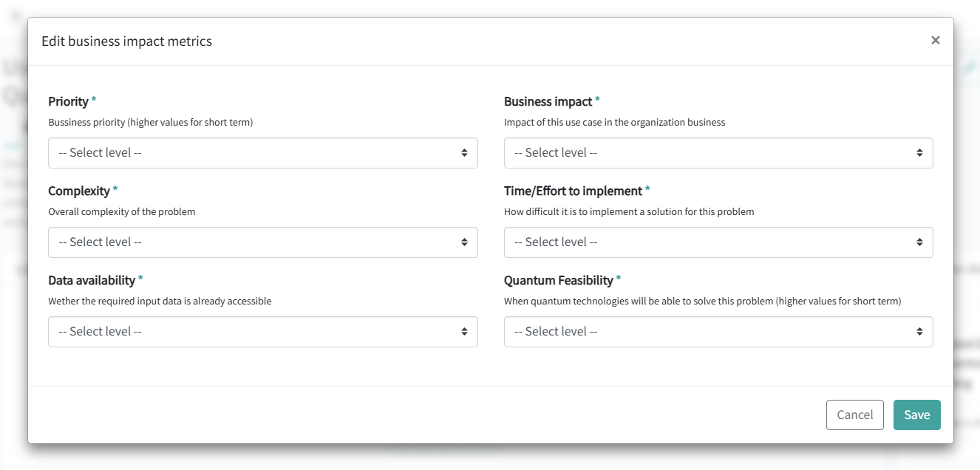
Task: Click the Complexity field label
Action: (x=78, y=191)
